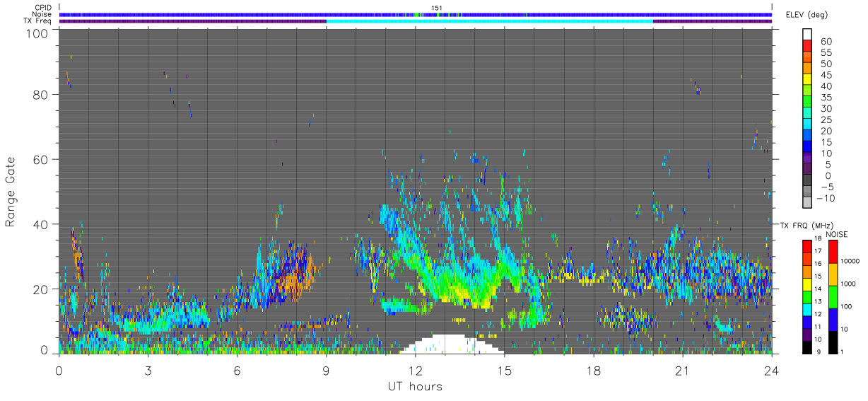Click the blue 10–100 NOISE swatch
868x401 pixels.
(x=833, y=319)
